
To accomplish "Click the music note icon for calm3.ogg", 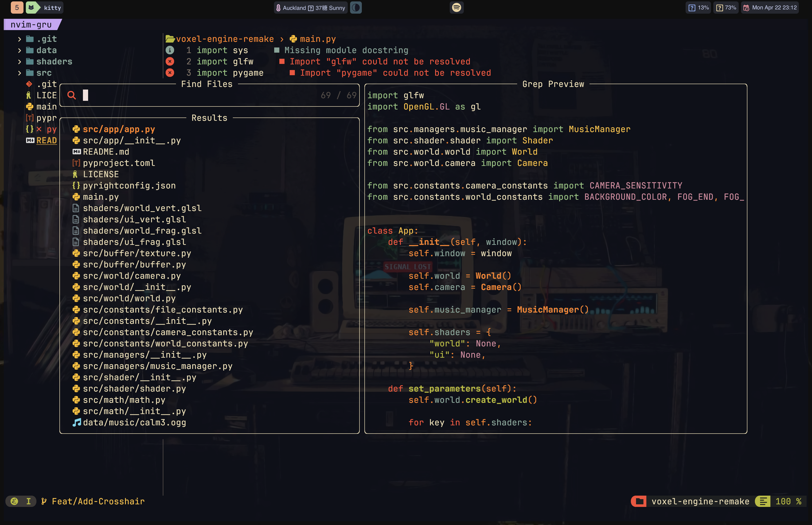I will pyautogui.click(x=77, y=422).
